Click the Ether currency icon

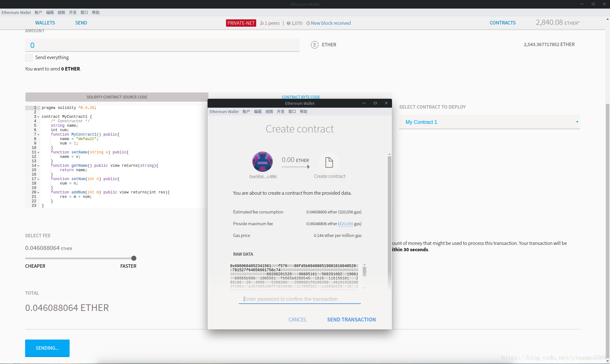point(314,45)
